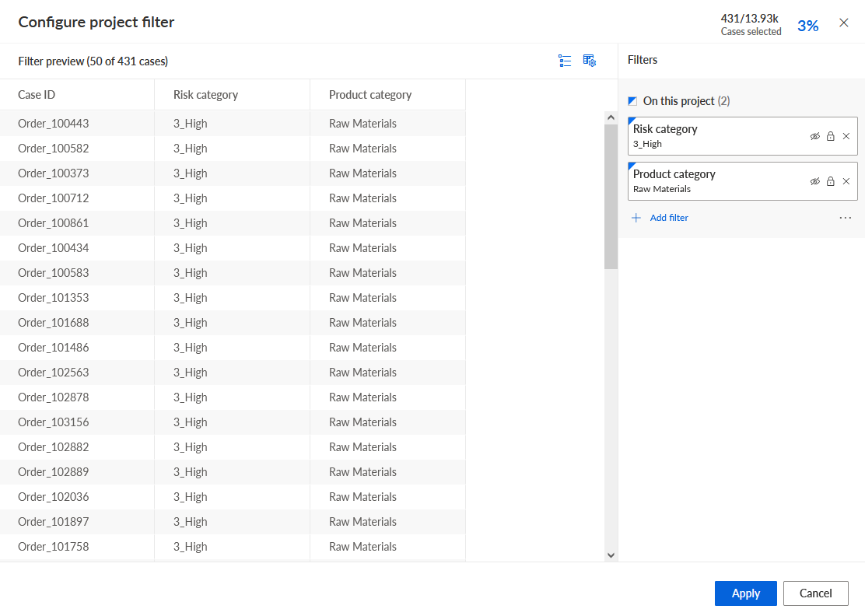Select row Order_103156
The height and width of the screenshot is (616, 865).
[x=233, y=422]
